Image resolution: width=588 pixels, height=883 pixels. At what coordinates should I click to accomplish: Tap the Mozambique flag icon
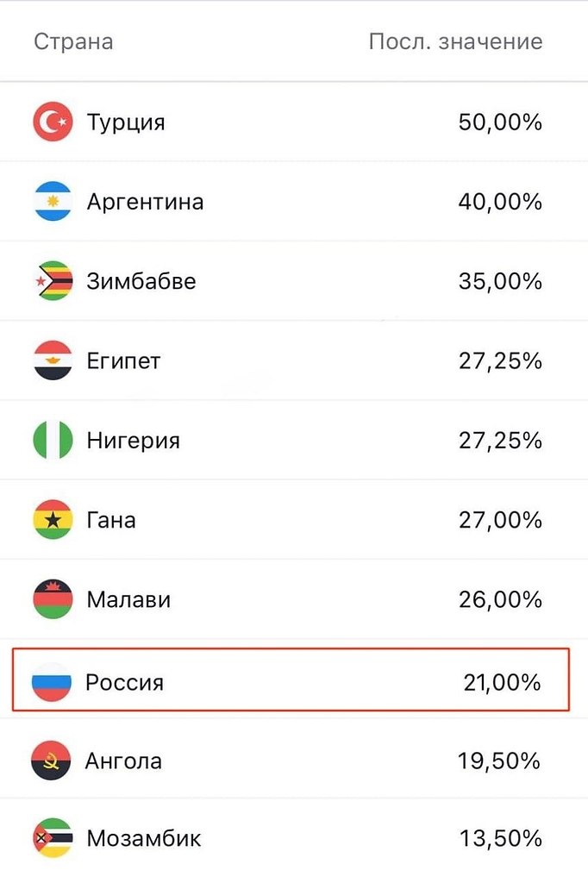coord(53,838)
